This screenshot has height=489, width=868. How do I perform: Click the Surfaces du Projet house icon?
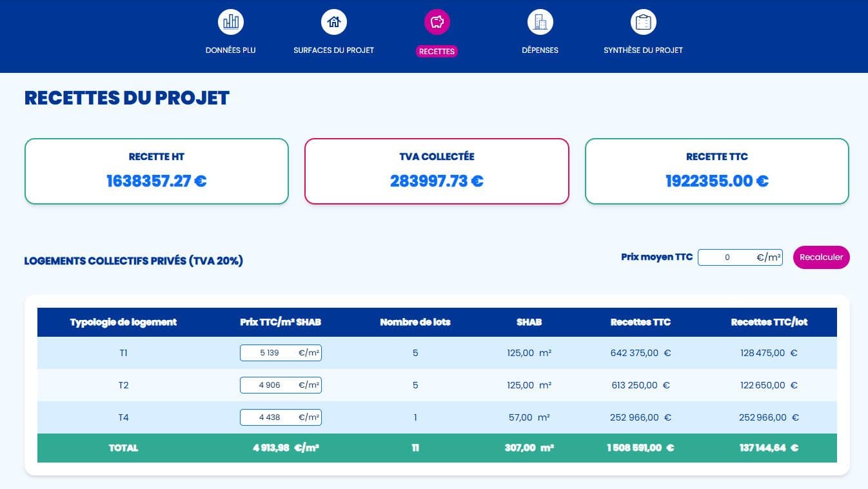pyautogui.click(x=334, y=23)
